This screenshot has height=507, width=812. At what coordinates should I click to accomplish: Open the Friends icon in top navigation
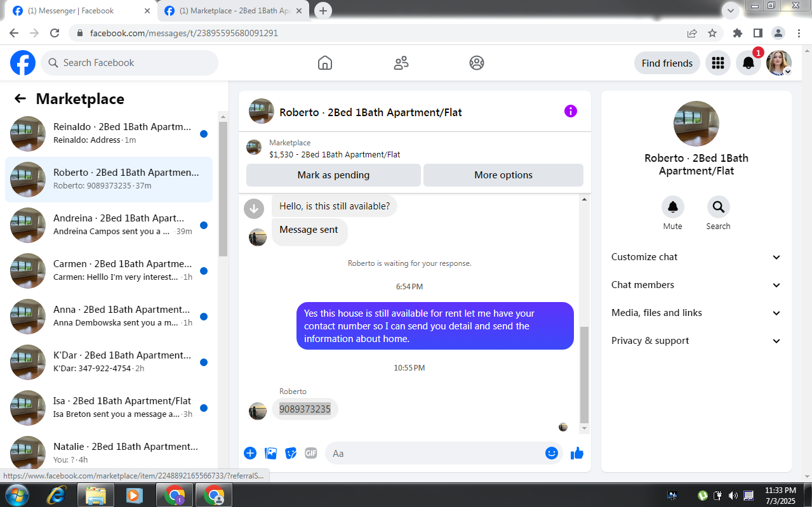(401, 63)
